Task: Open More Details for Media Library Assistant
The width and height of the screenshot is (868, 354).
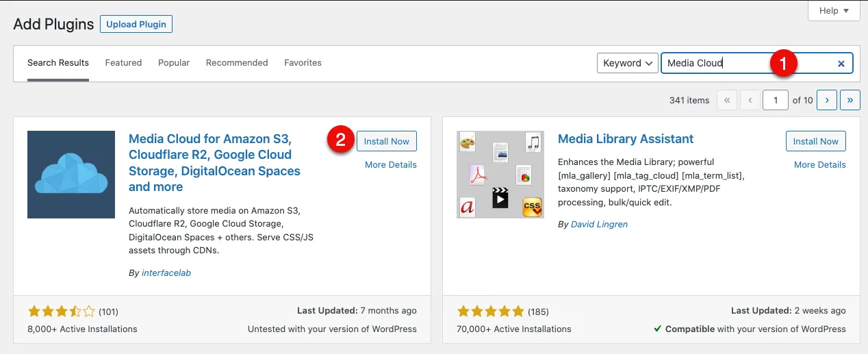Action: [x=820, y=164]
